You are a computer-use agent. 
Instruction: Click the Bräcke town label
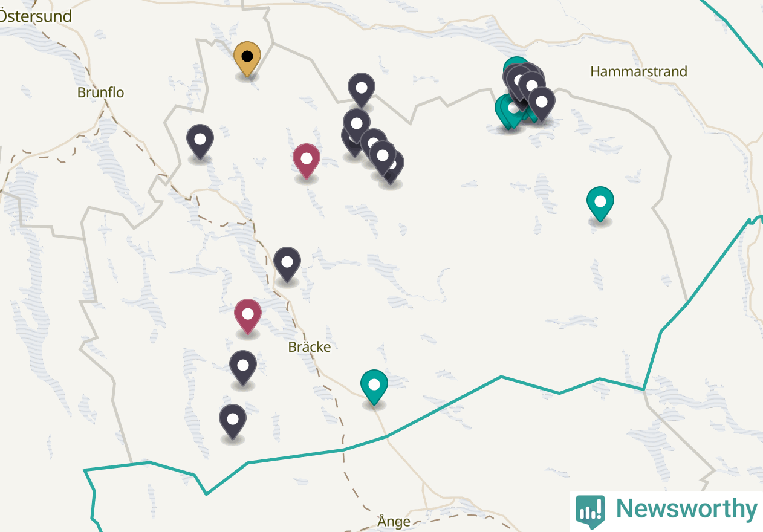click(x=310, y=347)
